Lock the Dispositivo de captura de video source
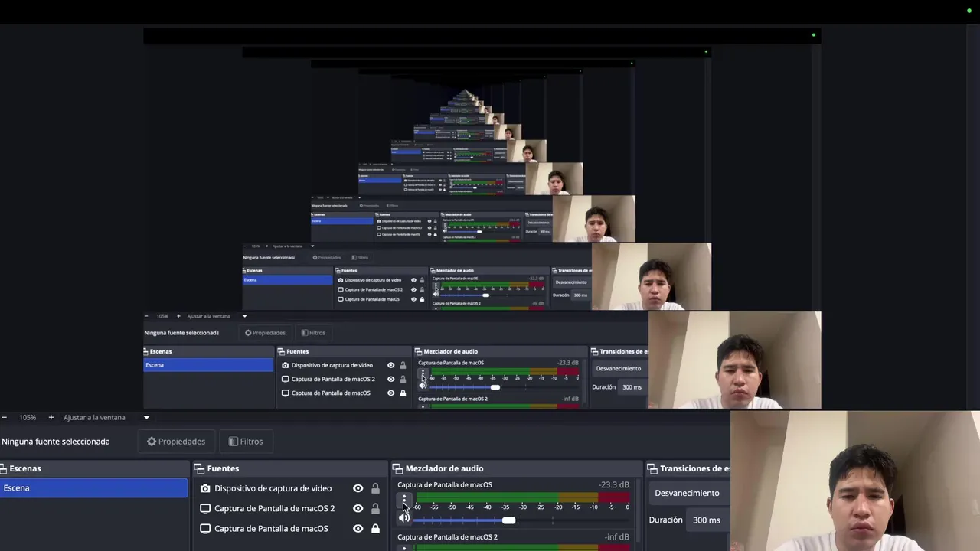980x551 pixels. (375, 488)
